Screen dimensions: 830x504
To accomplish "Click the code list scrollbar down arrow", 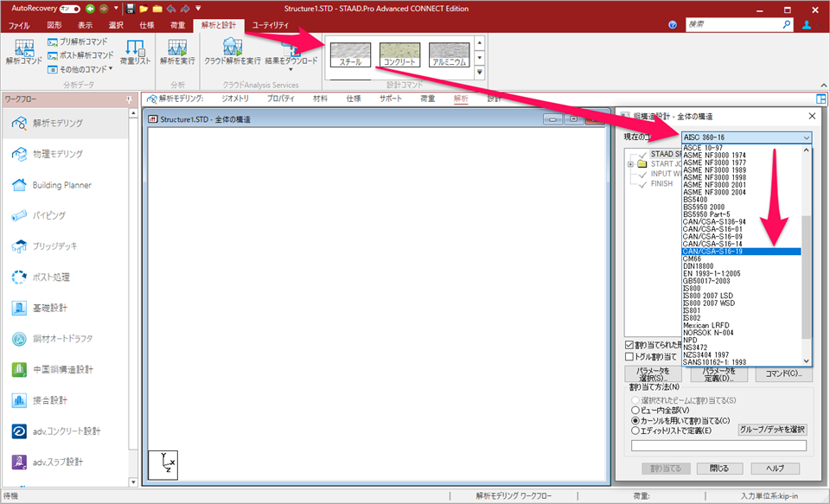I will 808,361.
